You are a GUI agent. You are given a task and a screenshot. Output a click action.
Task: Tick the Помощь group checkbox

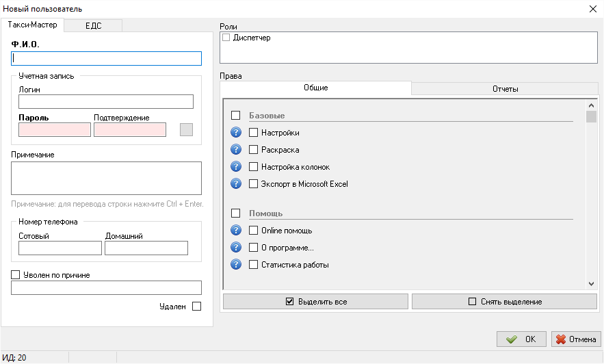(x=236, y=213)
